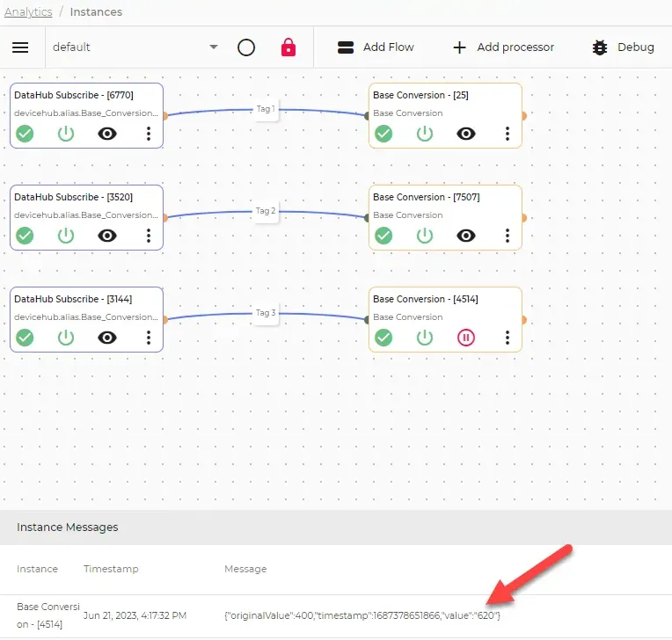The height and width of the screenshot is (640, 672).
Task: Select the Tag 2 connection label
Action: [266, 211]
